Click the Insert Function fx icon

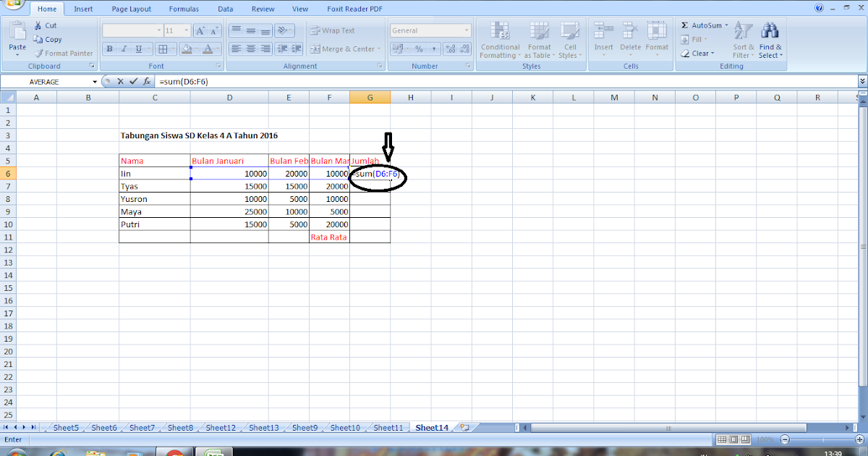tap(147, 81)
